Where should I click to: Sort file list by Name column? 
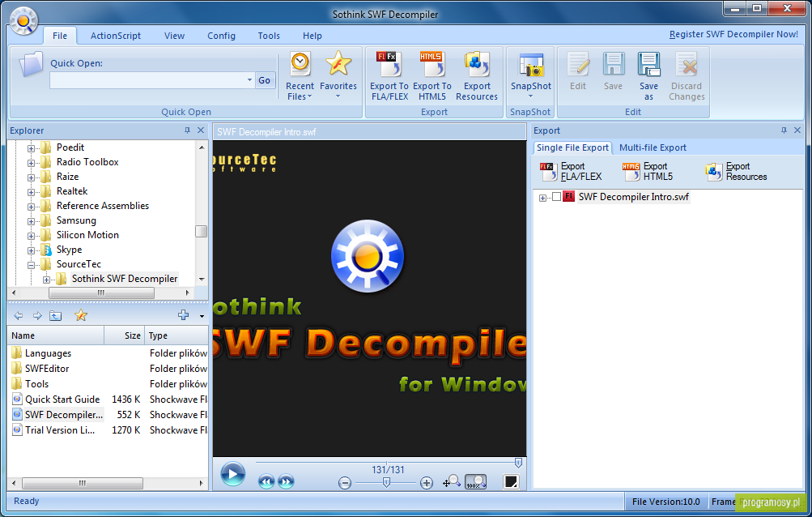(56, 335)
